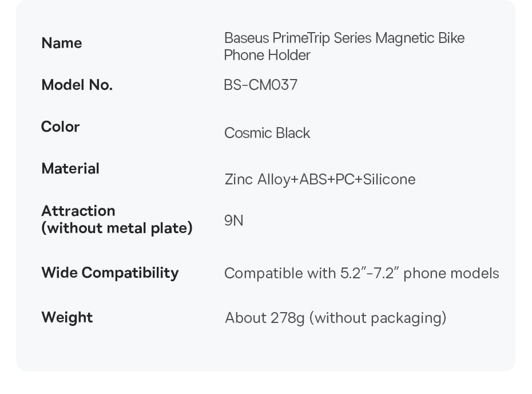
Task: Click the Cosmic Black color value
Action: point(267,133)
